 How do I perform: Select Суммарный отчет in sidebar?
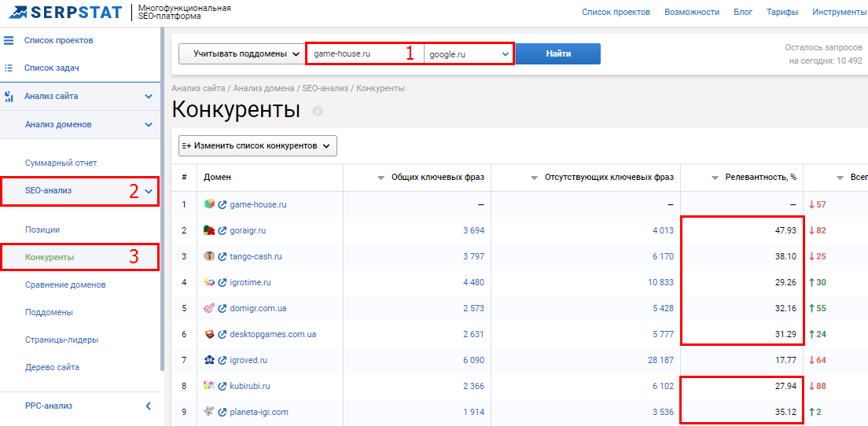click(x=61, y=163)
